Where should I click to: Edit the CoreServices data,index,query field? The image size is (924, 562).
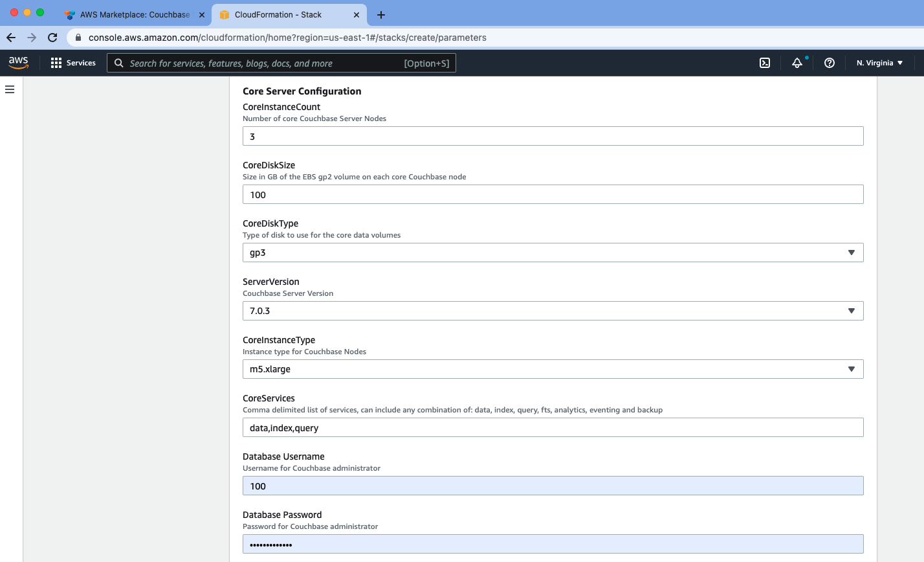tap(553, 427)
